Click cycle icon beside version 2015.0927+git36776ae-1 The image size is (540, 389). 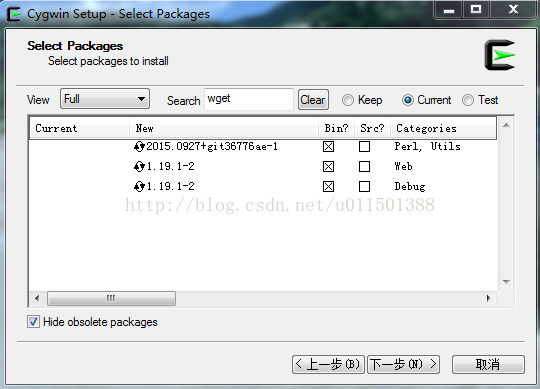(x=139, y=147)
